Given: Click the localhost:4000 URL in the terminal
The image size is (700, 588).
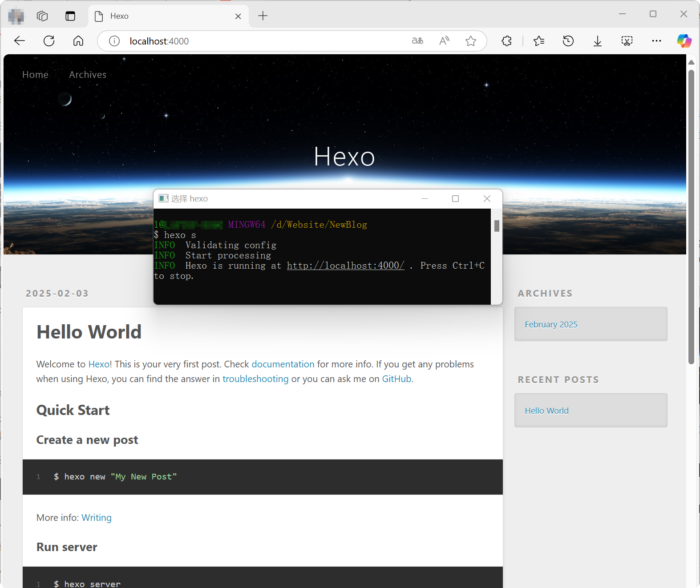Looking at the screenshot, I should pyautogui.click(x=346, y=266).
